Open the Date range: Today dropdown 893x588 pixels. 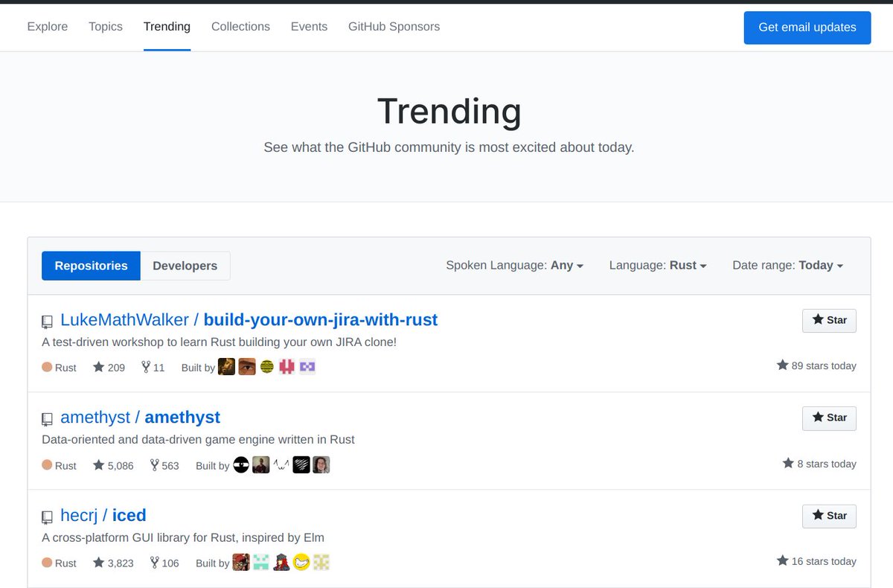pos(787,266)
